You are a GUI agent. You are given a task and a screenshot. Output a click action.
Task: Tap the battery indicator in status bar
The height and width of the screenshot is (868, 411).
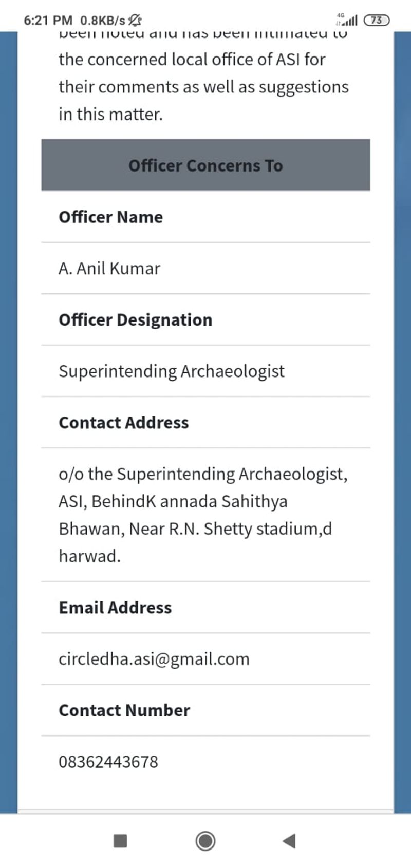[377, 20]
